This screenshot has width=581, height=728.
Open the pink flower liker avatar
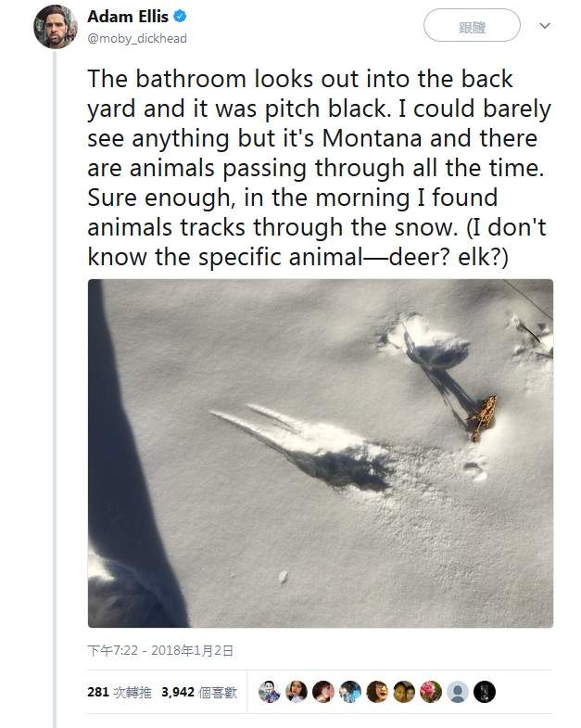click(x=431, y=692)
